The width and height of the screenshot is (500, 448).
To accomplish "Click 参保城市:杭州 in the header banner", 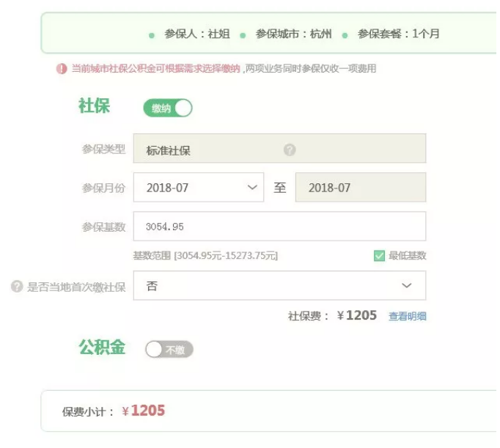I will pos(293,34).
